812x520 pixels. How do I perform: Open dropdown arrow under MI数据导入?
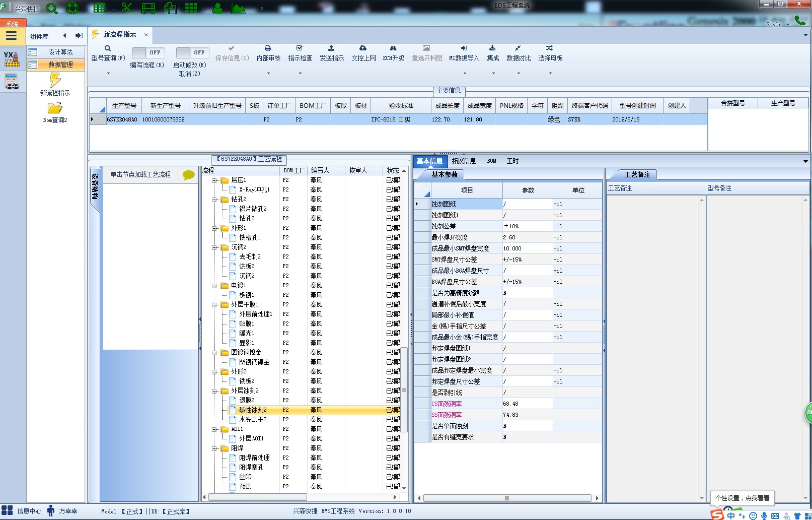coord(465,74)
